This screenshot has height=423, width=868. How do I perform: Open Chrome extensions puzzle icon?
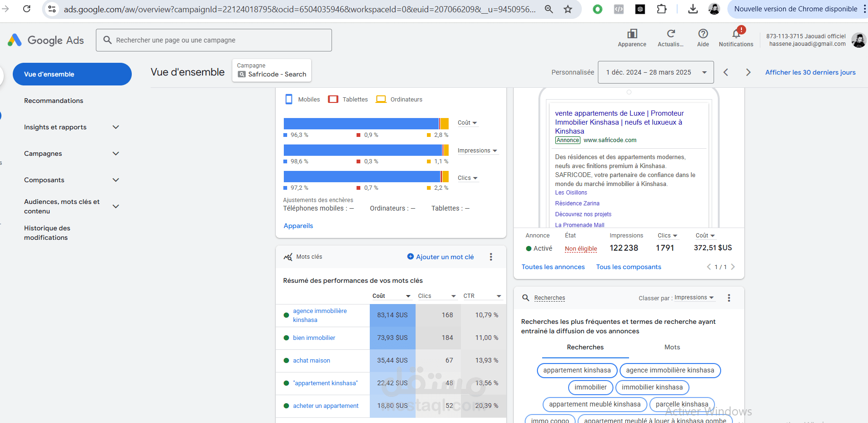pos(662,9)
